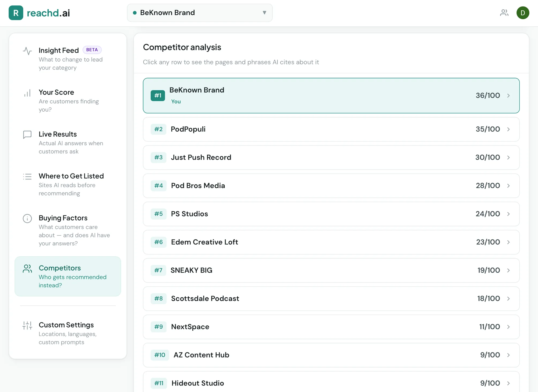Click the 28/100 score value
Viewport: 538px width, 392px height.
click(x=488, y=186)
